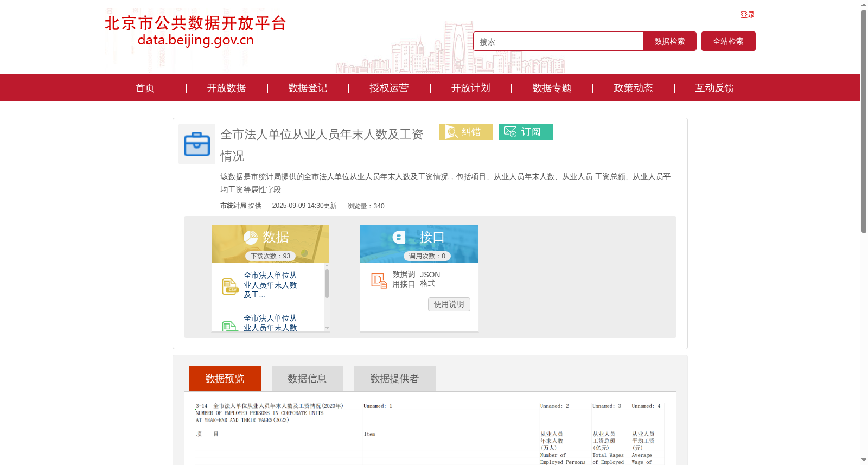Click the magnifier icon in 纠错 button
Image resolution: width=868 pixels, height=465 pixels.
pyautogui.click(x=451, y=132)
